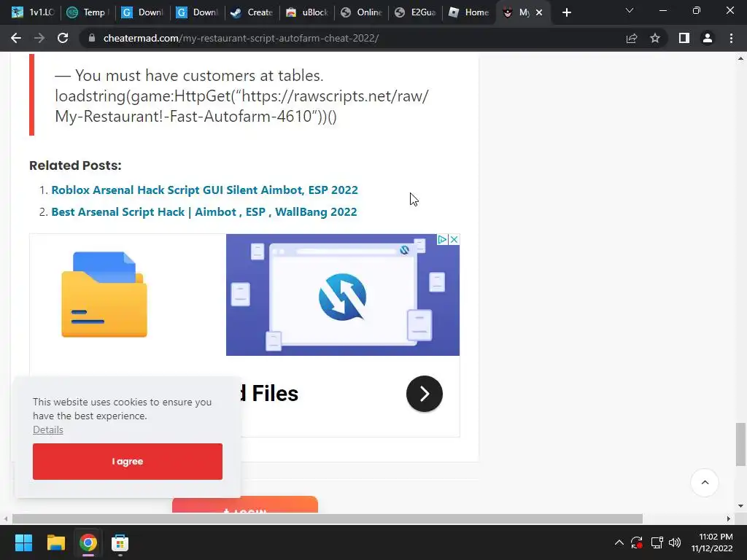Switch to the 1v1.LOL tab
The width and height of the screenshot is (747, 560).
coord(32,12)
